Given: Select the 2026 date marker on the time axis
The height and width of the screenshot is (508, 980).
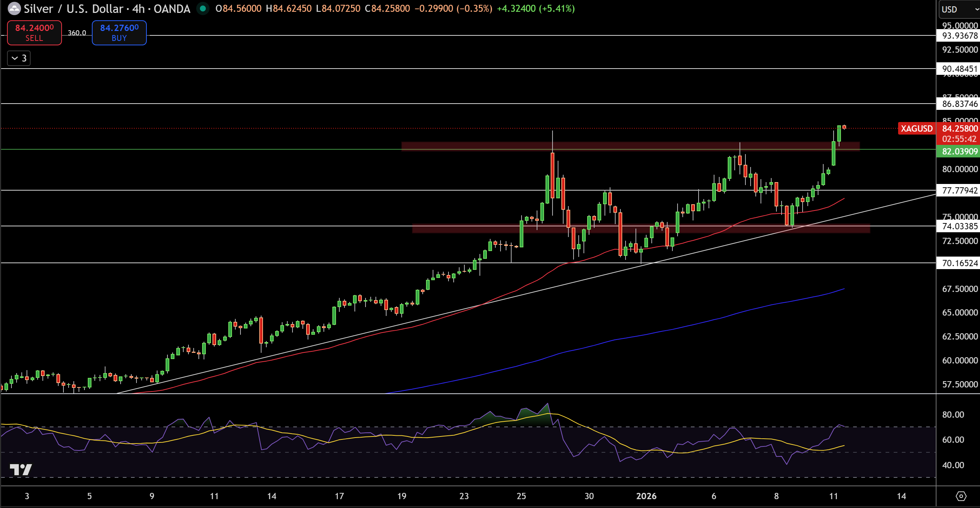Looking at the screenshot, I should pyautogui.click(x=646, y=496).
